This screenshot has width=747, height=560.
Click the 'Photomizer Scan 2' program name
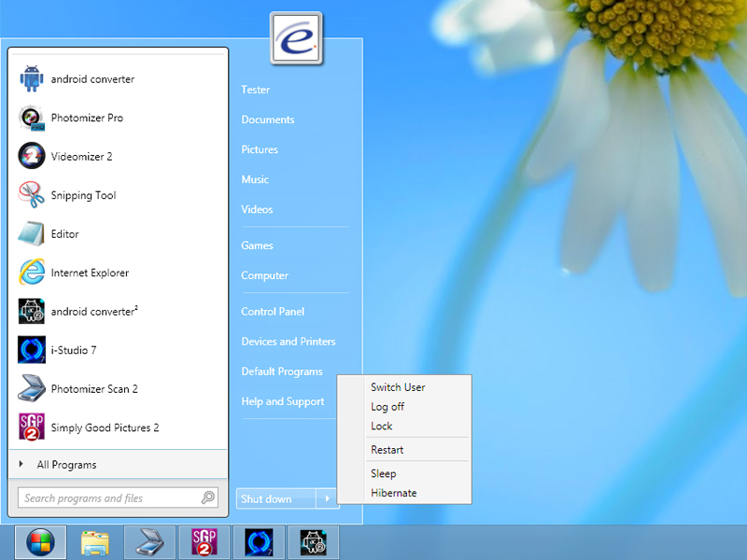94,389
